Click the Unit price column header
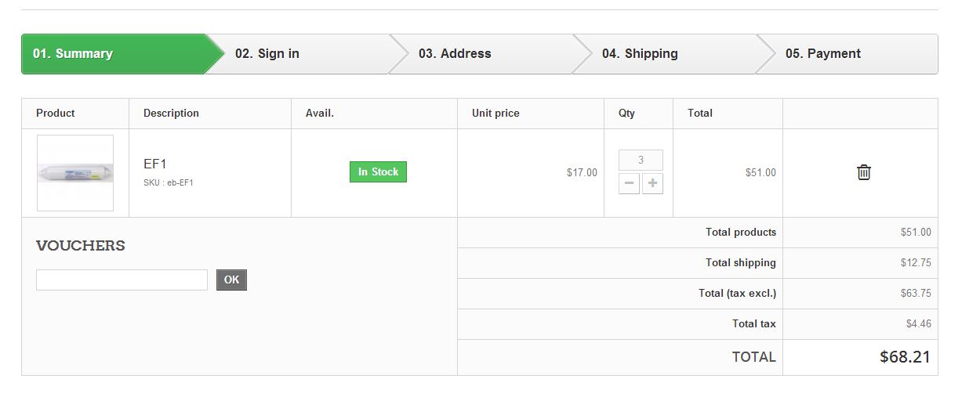Screen dimensions: 980x397 [x=495, y=114]
